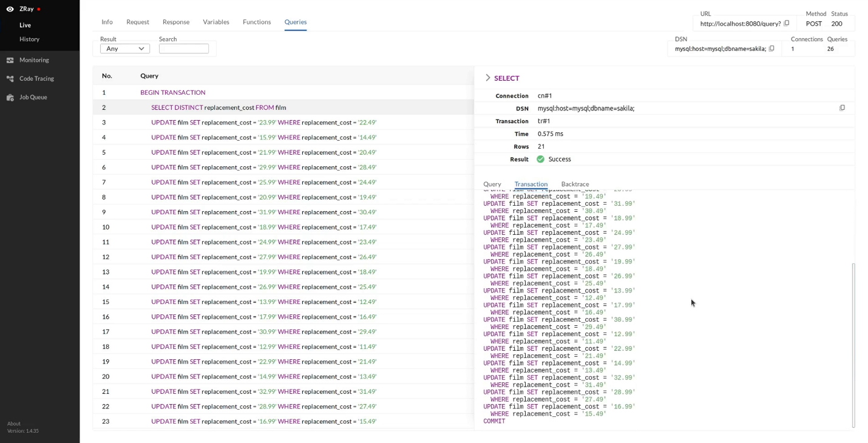
Task: Click the green Success result icon
Action: 540,159
